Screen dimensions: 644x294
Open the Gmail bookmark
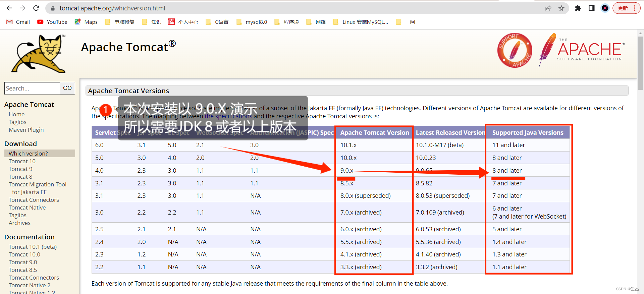[18, 22]
